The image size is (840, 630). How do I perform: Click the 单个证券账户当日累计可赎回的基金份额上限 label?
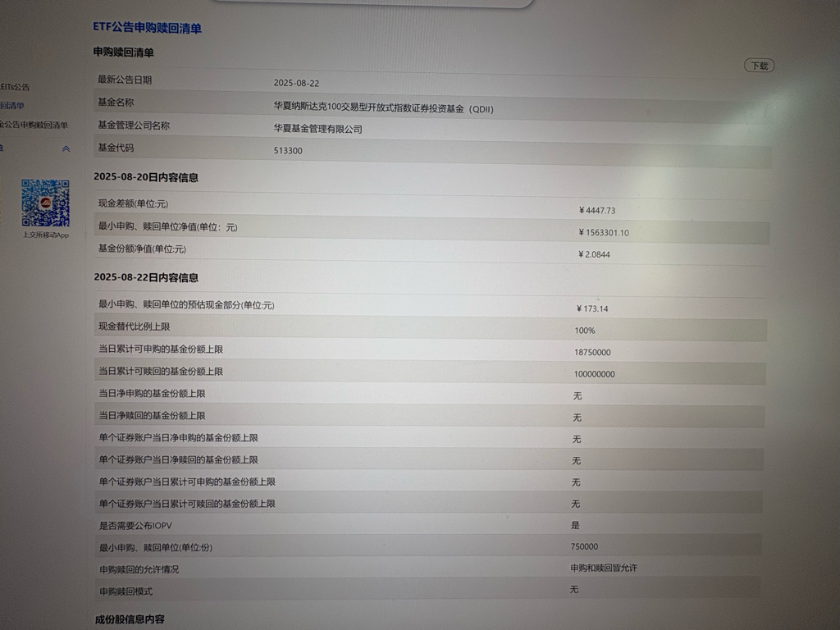(x=187, y=504)
